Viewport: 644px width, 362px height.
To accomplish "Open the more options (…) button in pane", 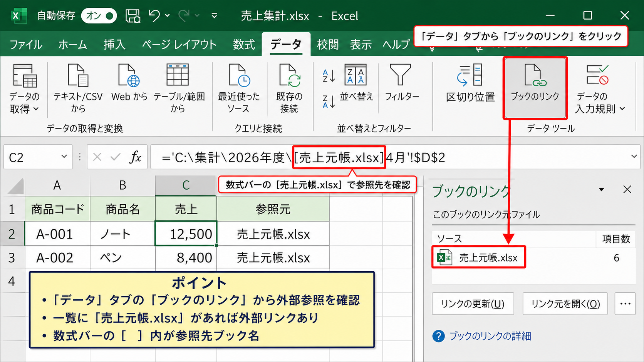I will 625,304.
